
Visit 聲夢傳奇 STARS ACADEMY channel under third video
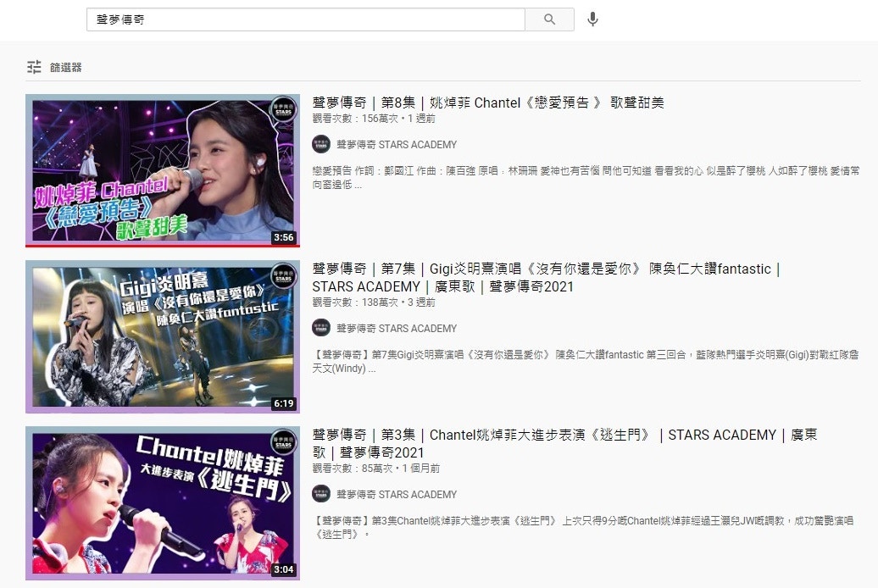pos(397,495)
